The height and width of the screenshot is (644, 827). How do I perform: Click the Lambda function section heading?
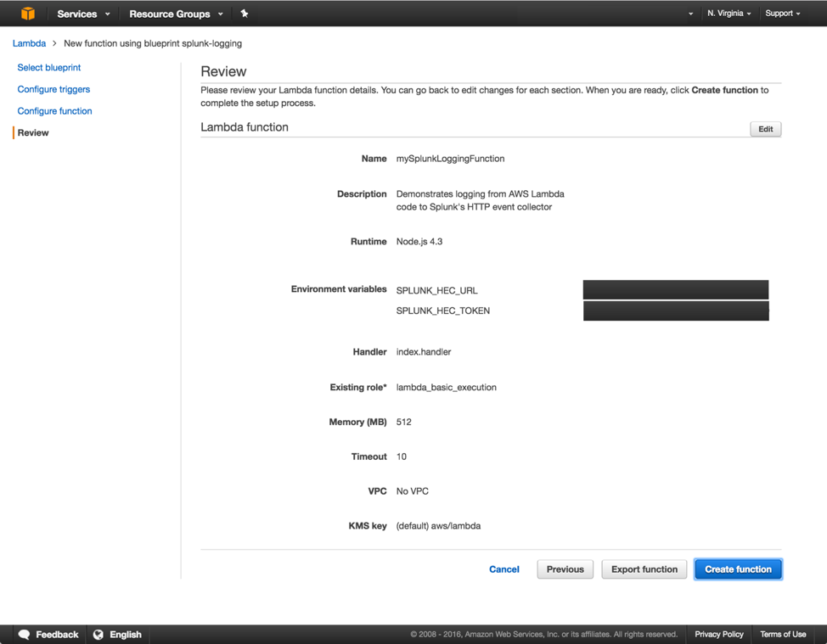tap(245, 127)
